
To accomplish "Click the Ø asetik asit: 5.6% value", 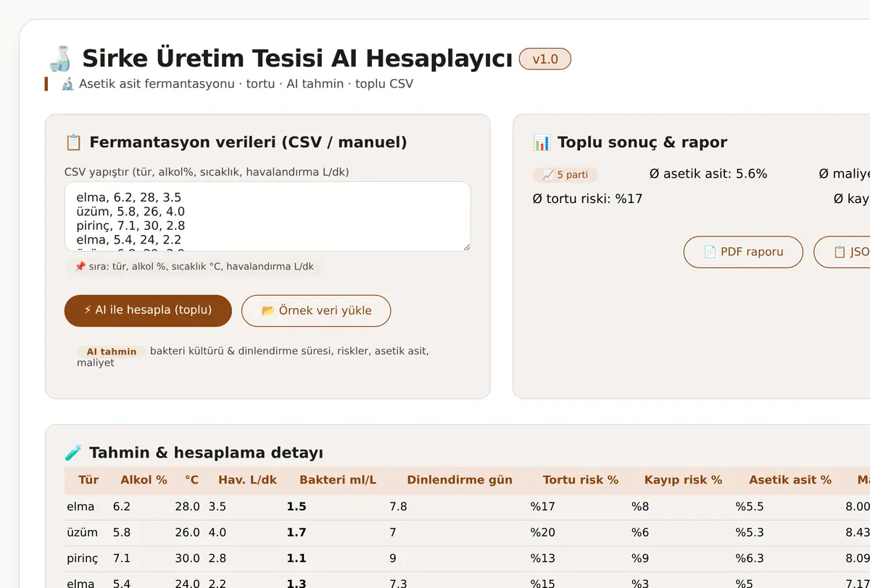I will pyautogui.click(x=708, y=174).
